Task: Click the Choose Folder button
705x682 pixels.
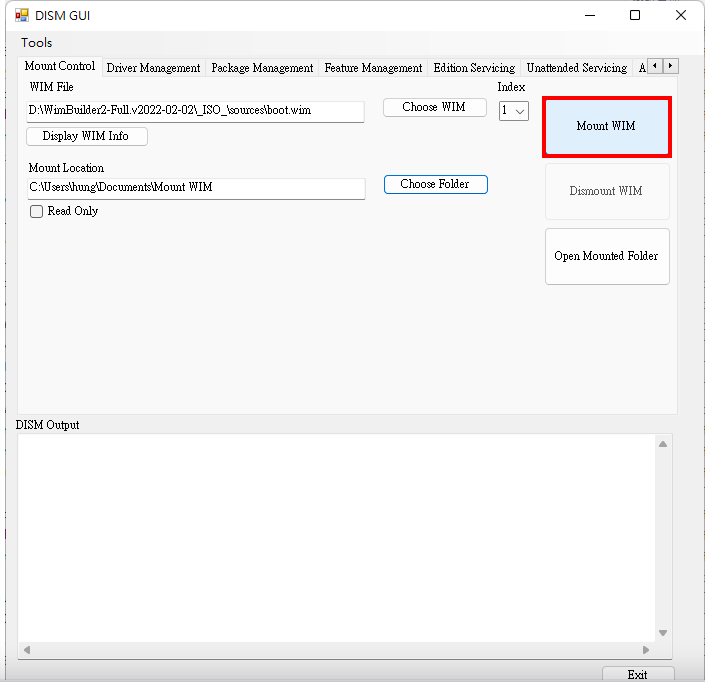Action: (x=435, y=184)
